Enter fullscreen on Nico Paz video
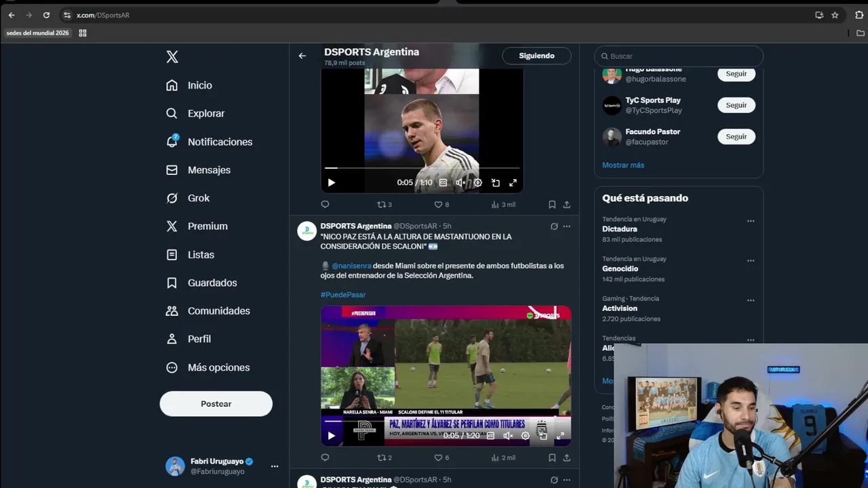Viewport: 868px width, 488px height. click(560, 436)
